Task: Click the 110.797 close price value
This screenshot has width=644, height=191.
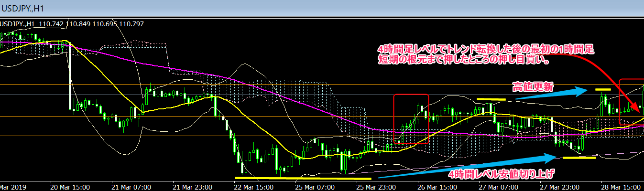Action: pyautogui.click(x=131, y=24)
